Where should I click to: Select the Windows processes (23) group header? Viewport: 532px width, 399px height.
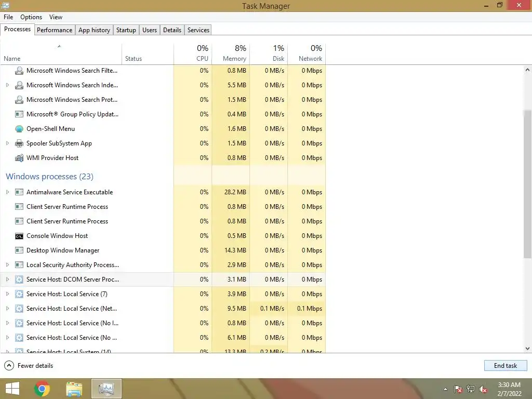[x=49, y=177]
